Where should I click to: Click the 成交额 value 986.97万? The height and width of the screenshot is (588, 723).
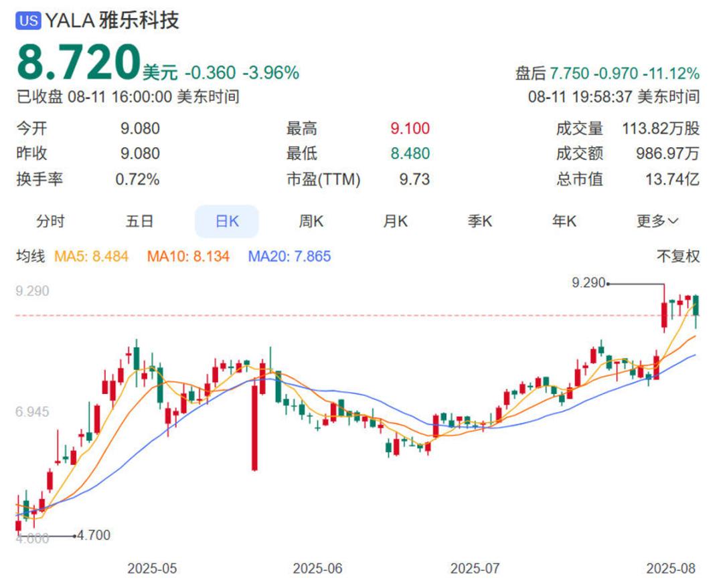click(667, 153)
